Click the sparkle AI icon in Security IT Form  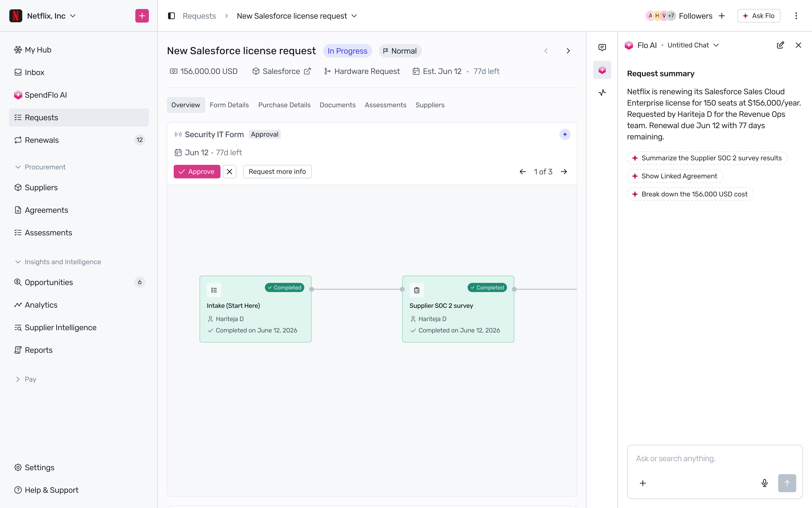click(565, 134)
